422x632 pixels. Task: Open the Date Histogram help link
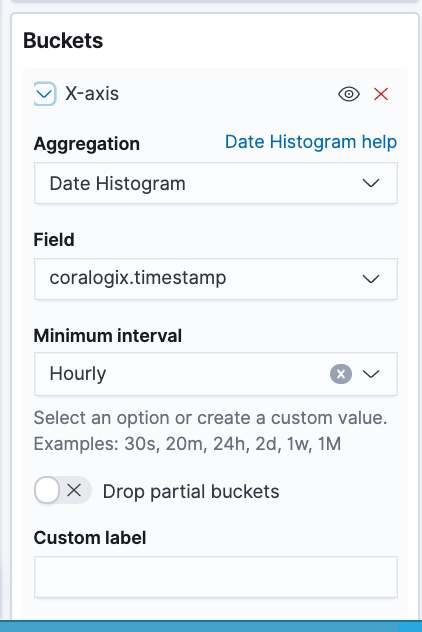(x=311, y=142)
